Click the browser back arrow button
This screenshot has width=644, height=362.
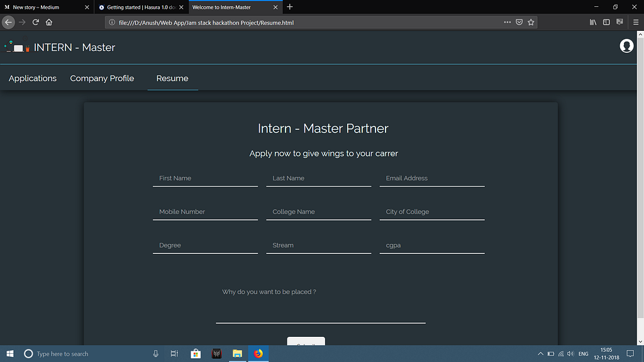pyautogui.click(x=8, y=22)
